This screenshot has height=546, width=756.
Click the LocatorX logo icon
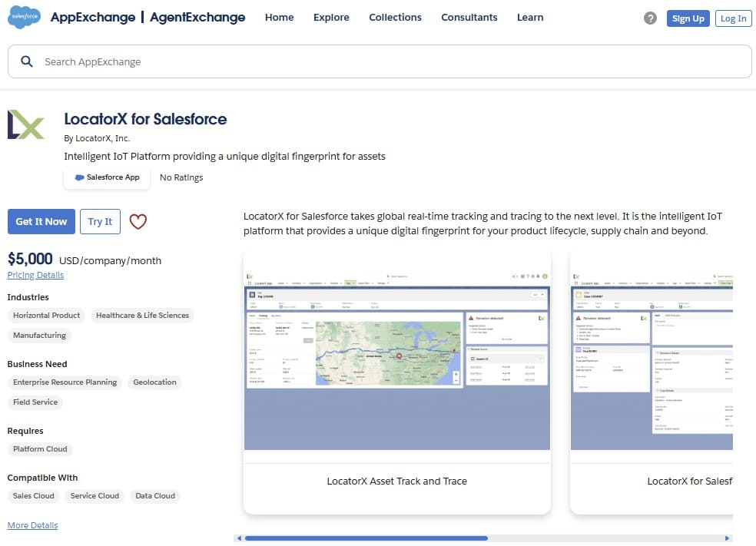click(26, 124)
